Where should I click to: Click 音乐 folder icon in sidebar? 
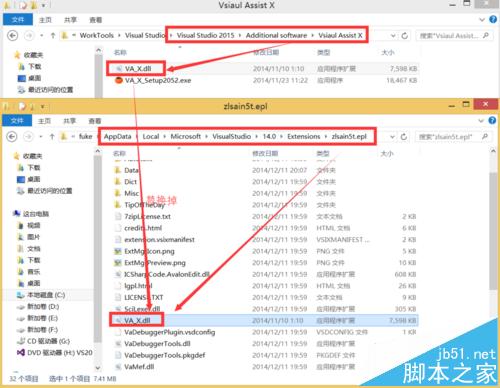(21, 272)
